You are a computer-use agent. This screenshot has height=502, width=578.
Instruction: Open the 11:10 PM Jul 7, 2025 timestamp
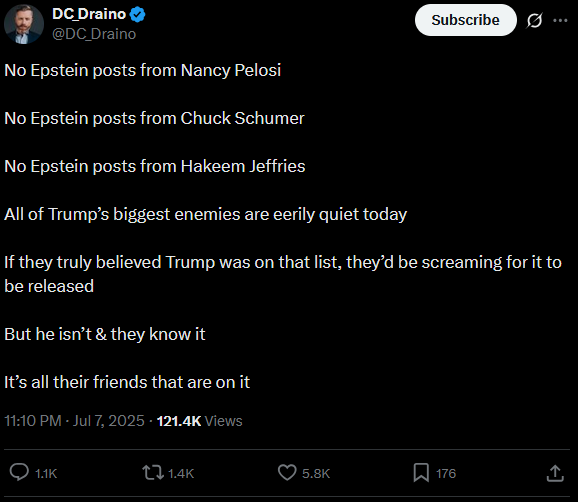[x=74, y=421]
